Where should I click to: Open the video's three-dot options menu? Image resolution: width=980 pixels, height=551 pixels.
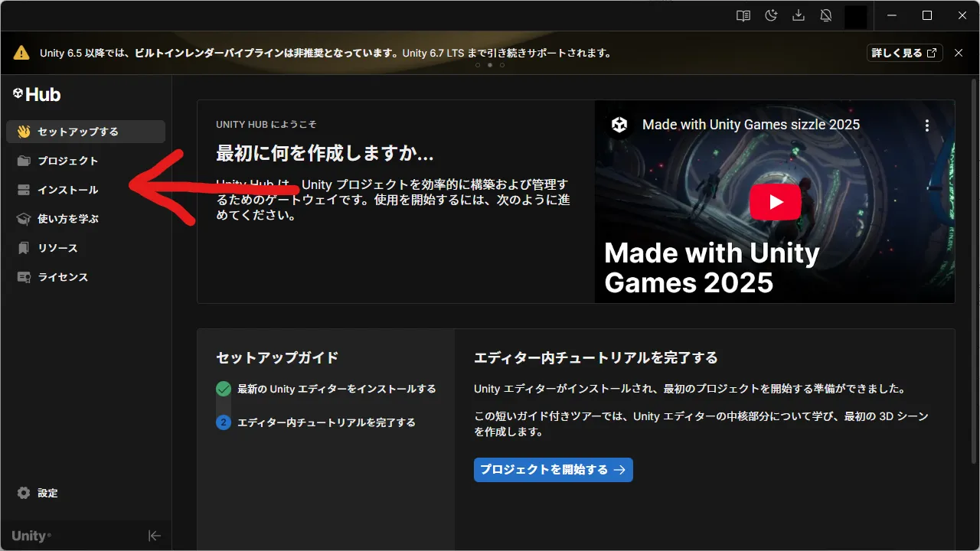[x=927, y=124]
